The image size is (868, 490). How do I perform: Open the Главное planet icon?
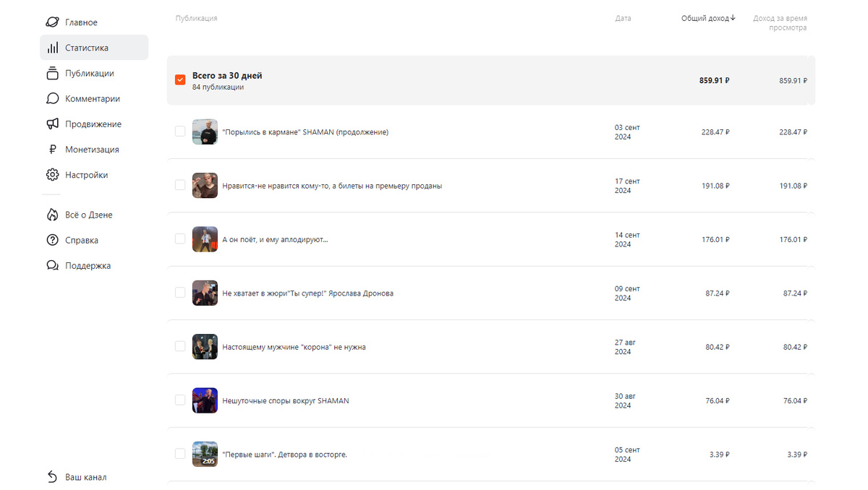pyautogui.click(x=52, y=22)
